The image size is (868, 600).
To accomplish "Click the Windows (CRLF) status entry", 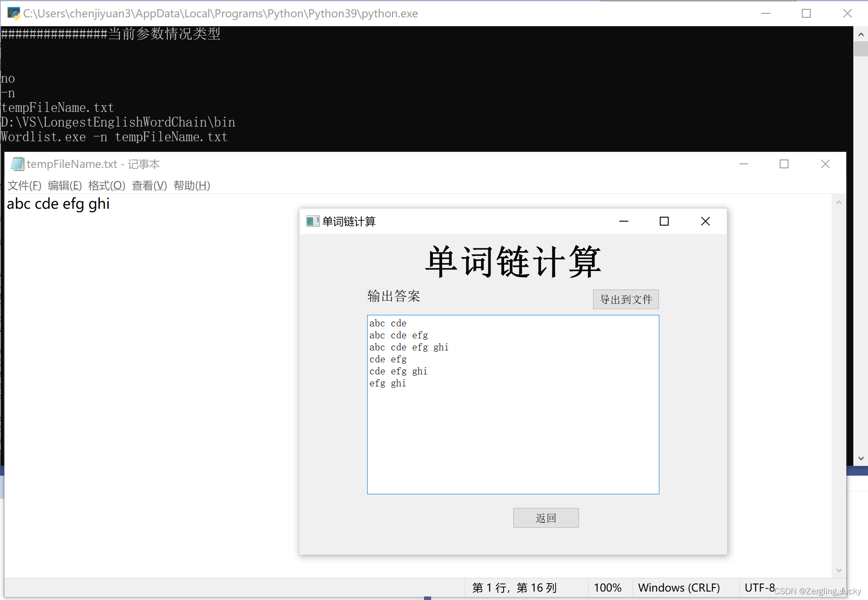I will (x=679, y=588).
